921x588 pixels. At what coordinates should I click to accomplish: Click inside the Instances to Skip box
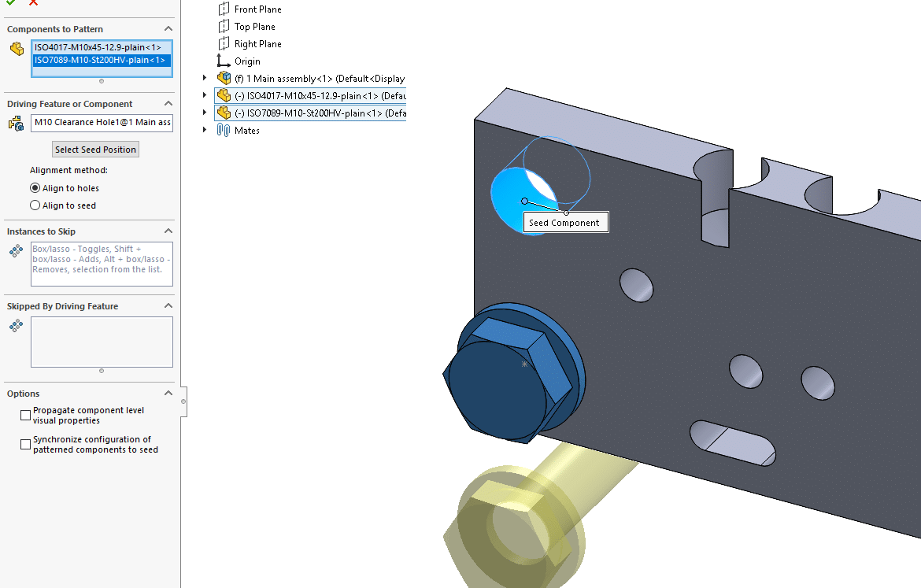(x=102, y=264)
